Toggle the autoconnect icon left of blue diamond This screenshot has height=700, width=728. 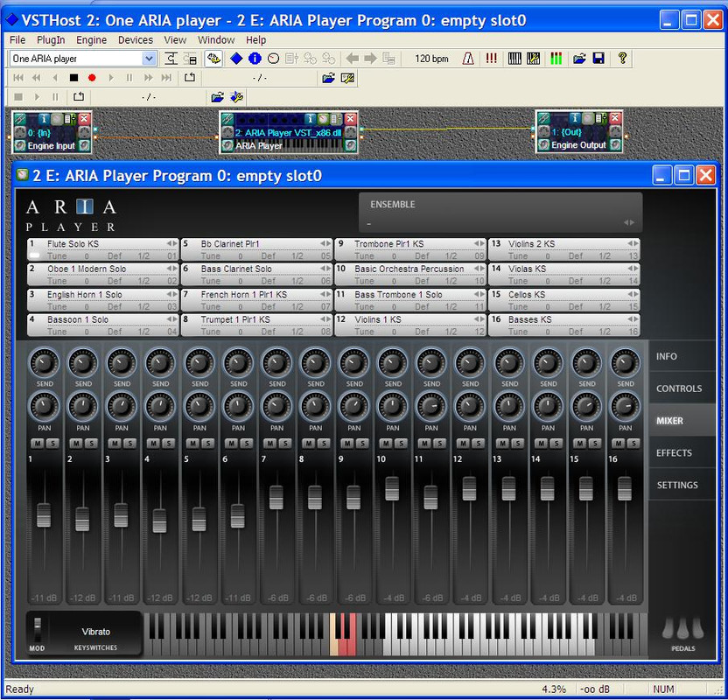pos(213,59)
